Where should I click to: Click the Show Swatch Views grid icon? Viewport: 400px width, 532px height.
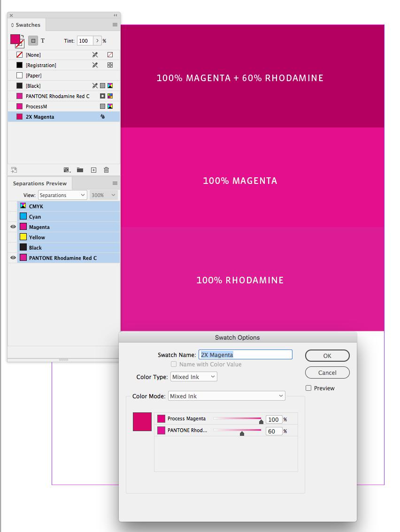(x=67, y=169)
